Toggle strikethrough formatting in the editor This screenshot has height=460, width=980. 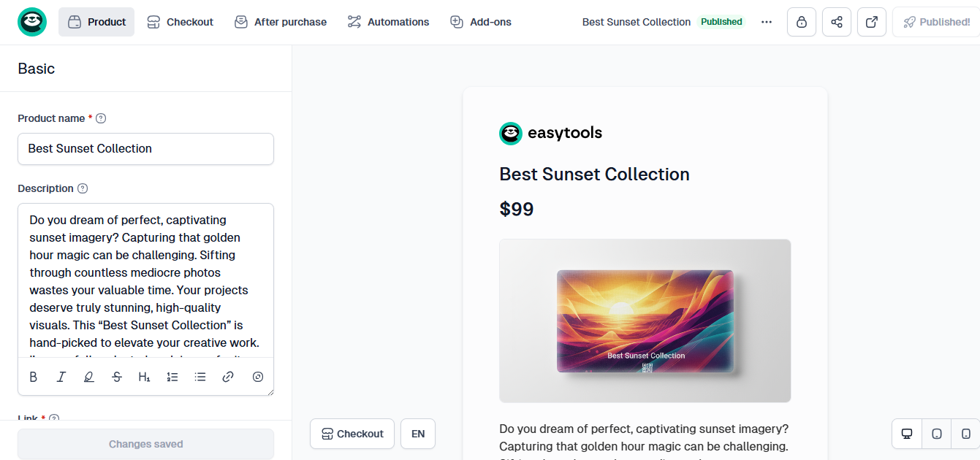click(x=117, y=376)
